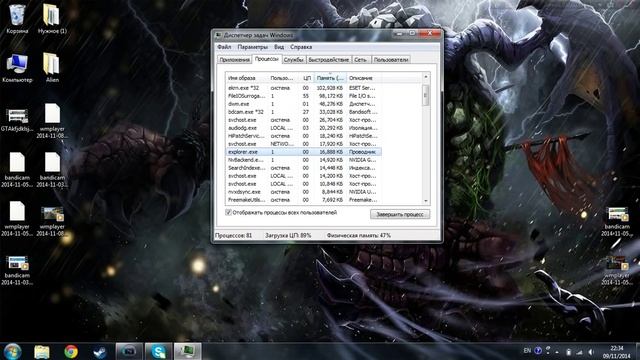Select the Процессы tab
Screen dimensions: 640x360
coord(267,59)
